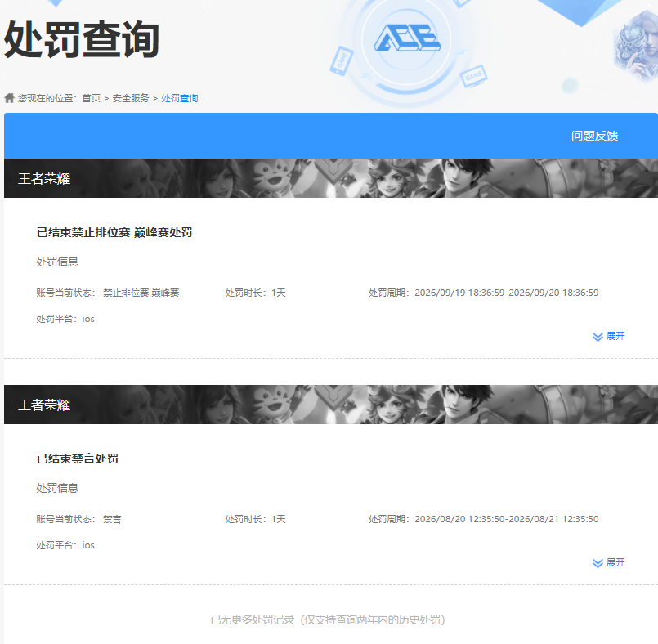The height and width of the screenshot is (644, 658).
Task: Click the 禁止排位赛 巅峰赛 account status value
Action: [x=141, y=293]
